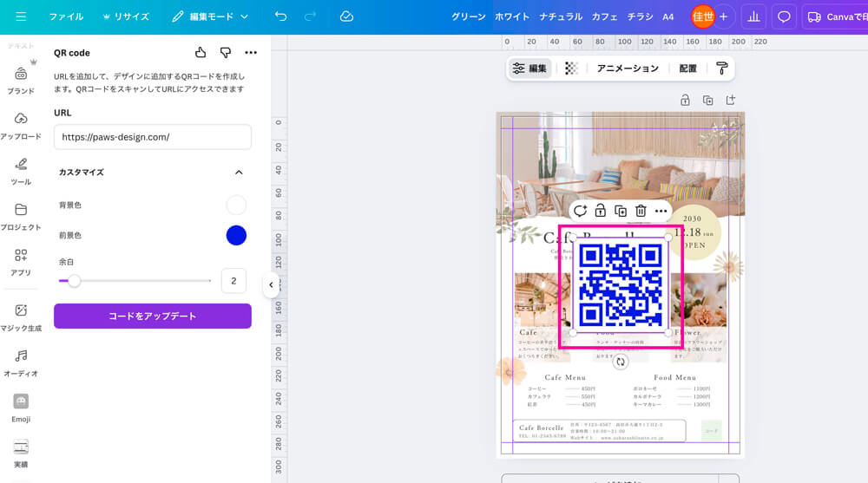Delete selected QR code with trash icon

tap(641, 211)
